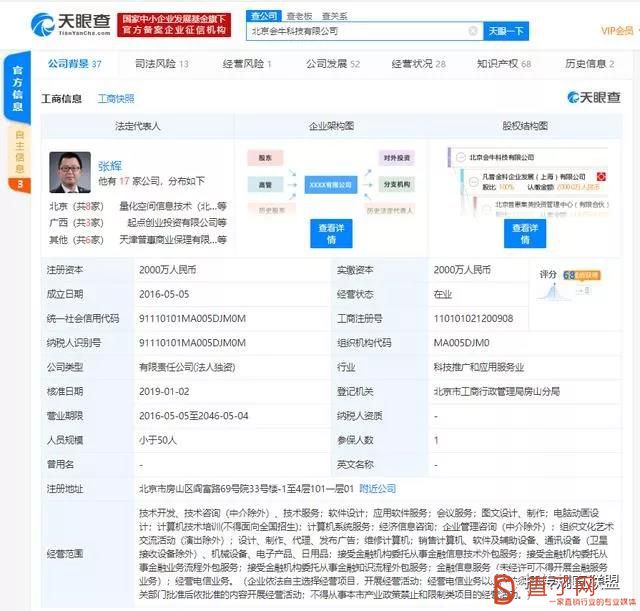Click the 天眼一下 search button

coord(506,31)
